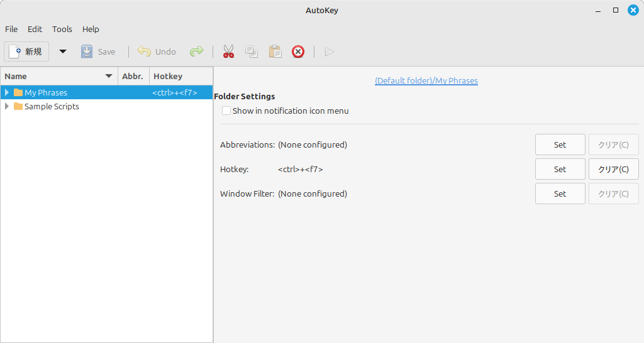Click the clipboard Paste icon
644x343 pixels.
(275, 52)
